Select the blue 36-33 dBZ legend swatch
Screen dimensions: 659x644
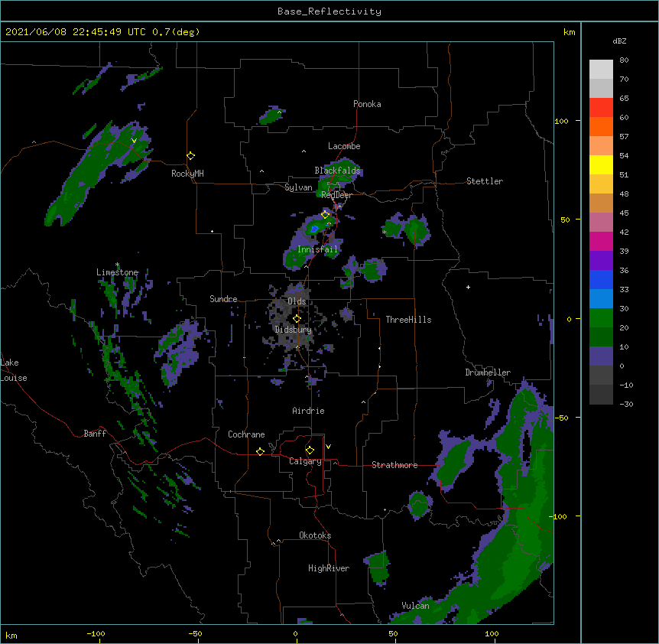point(601,279)
